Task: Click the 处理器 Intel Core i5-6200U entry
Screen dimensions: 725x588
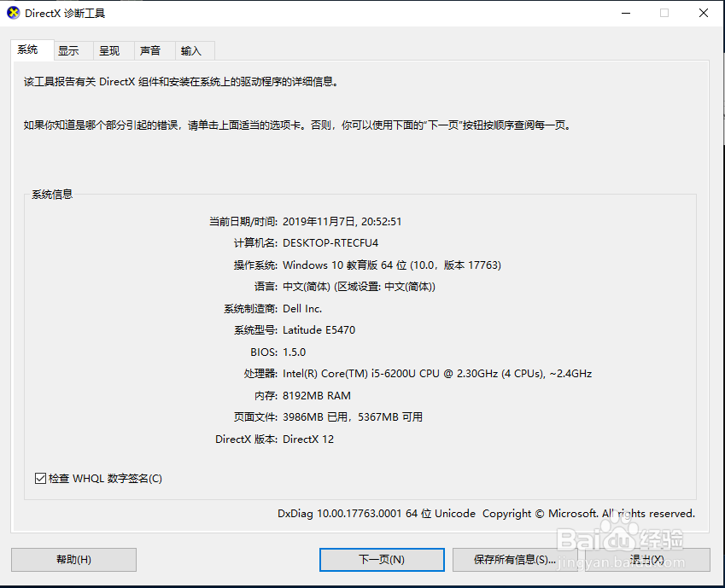Action: pos(436,373)
